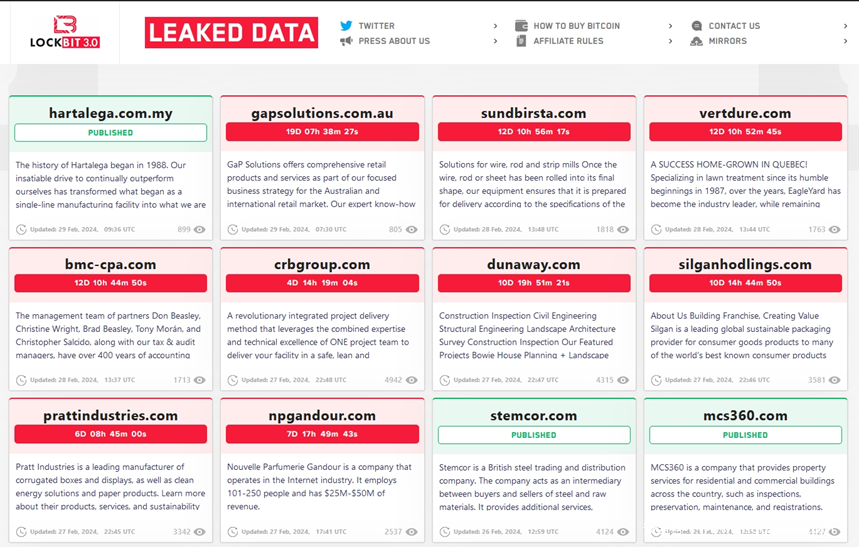Click the chat icon beside Contact Us
Viewport: 859px width, 547px height.
click(x=697, y=26)
